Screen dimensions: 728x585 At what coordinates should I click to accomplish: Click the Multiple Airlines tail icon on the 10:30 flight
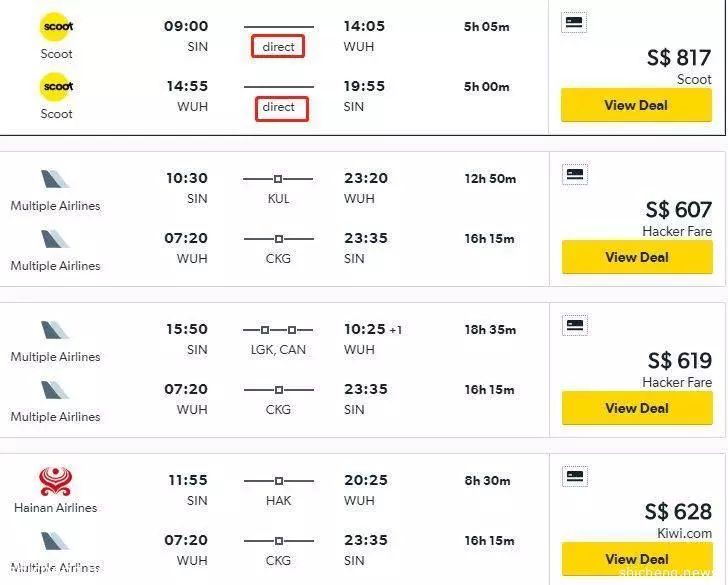pos(55,179)
